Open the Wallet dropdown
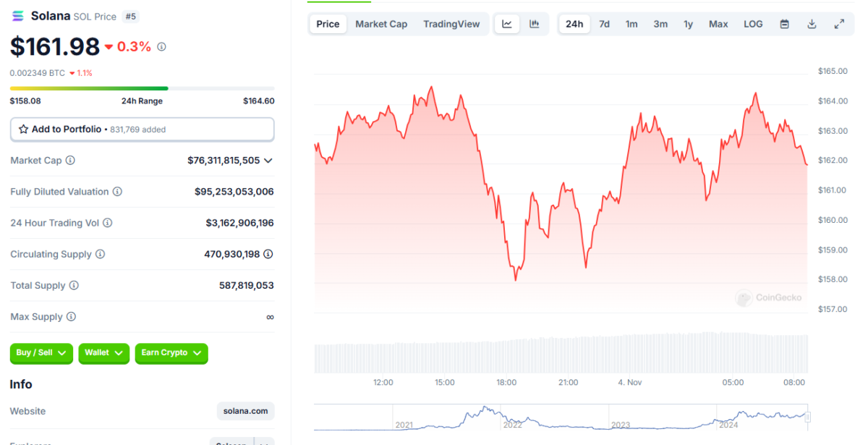Image resolution: width=868 pixels, height=445 pixels. tap(103, 353)
